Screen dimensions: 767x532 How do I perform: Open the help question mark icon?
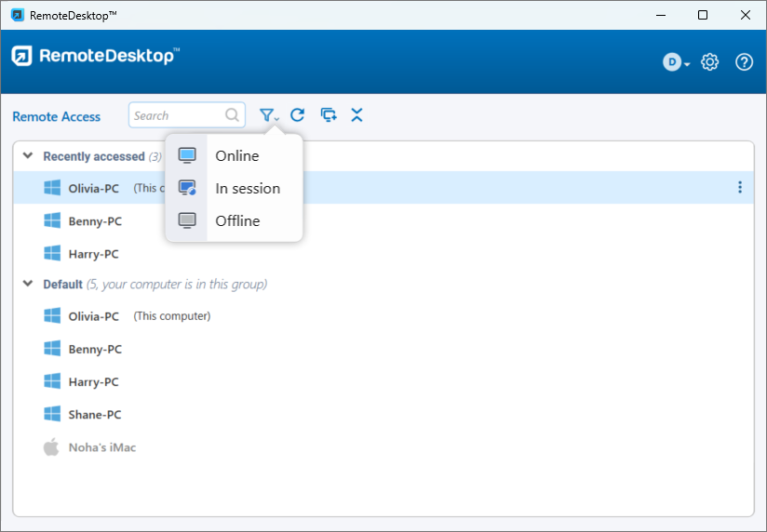pos(744,62)
